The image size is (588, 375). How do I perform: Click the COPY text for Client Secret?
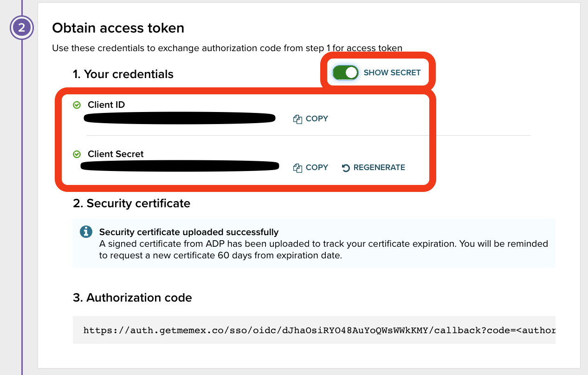pyautogui.click(x=317, y=168)
